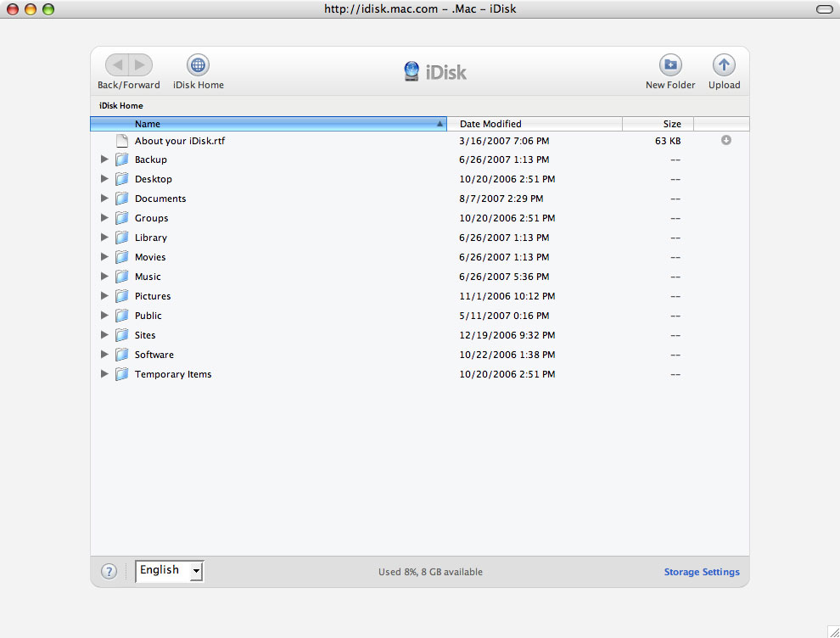
Task: Click the Public folder icon
Action: [x=122, y=316]
